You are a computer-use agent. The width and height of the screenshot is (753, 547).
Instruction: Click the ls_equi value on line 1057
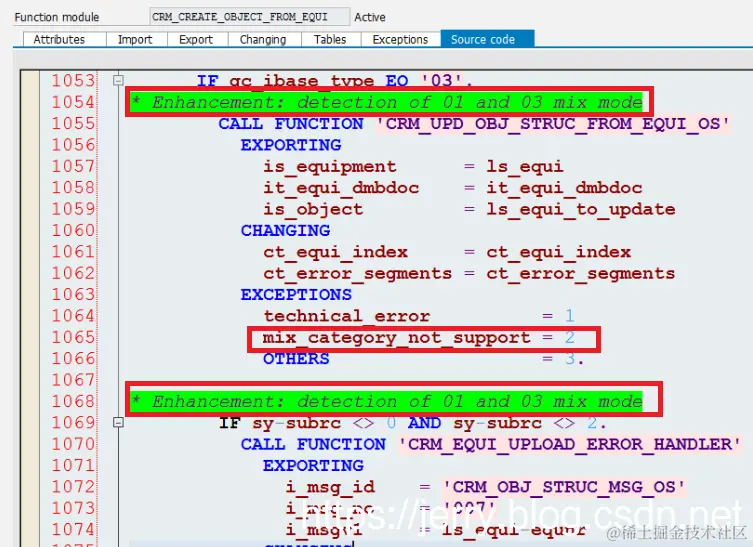point(525,167)
